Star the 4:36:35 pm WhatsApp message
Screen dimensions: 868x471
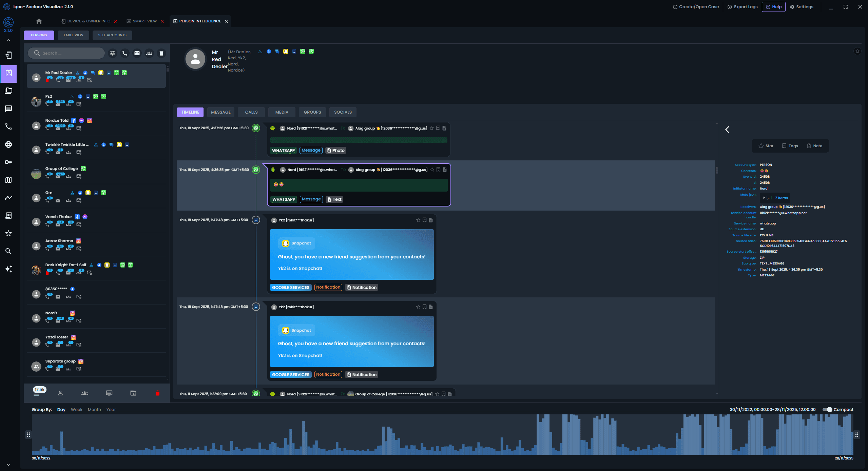click(432, 170)
